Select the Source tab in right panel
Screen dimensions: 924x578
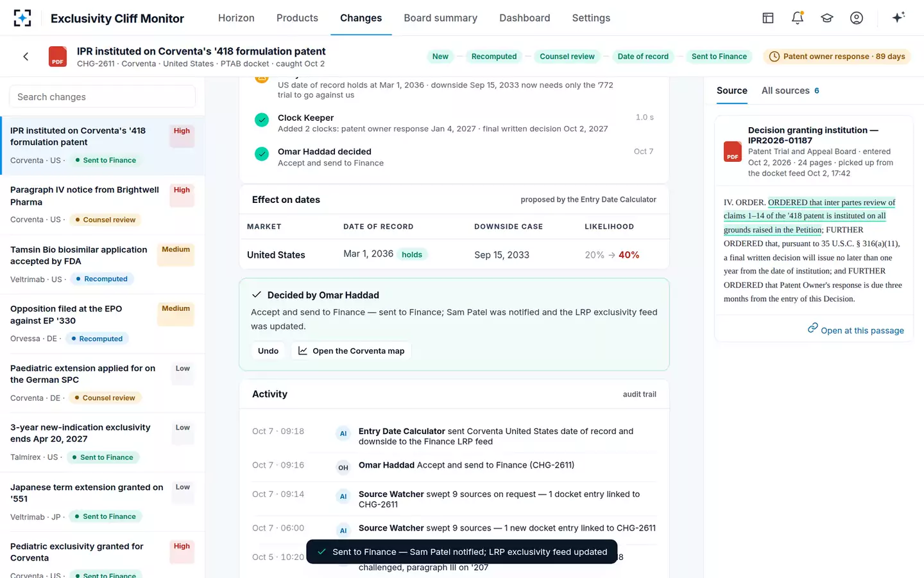[x=732, y=91]
